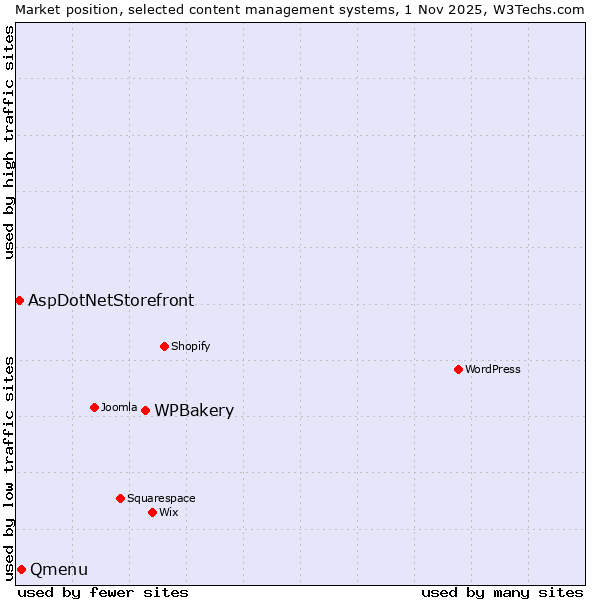Click the WPBakery text label
This screenshot has width=600, height=600.
pyautogui.click(x=194, y=411)
